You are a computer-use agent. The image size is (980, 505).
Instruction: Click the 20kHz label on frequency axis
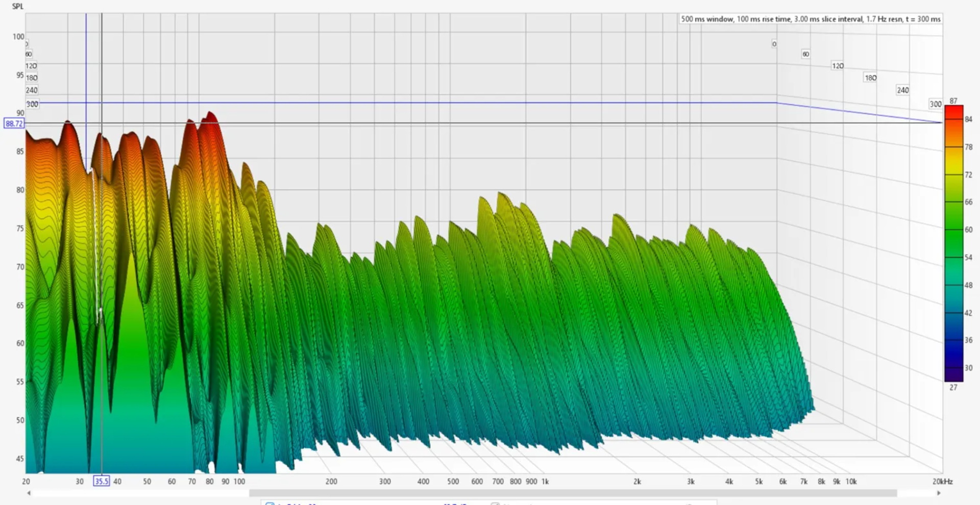[942, 481]
